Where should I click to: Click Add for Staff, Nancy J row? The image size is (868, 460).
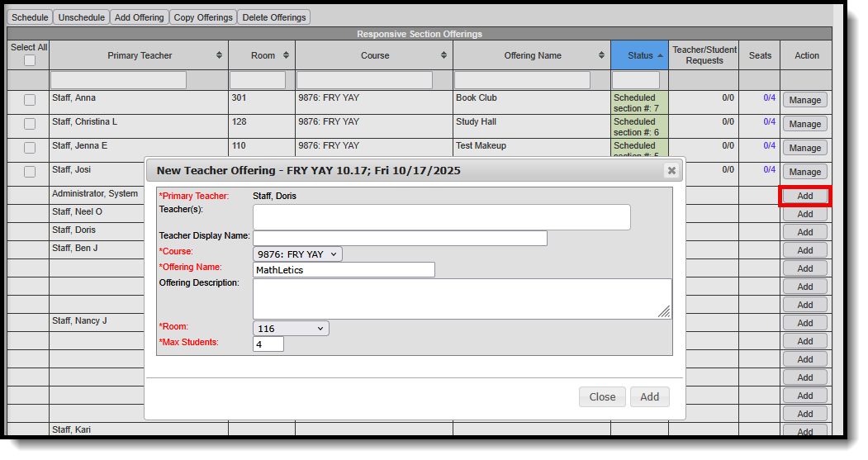(805, 323)
